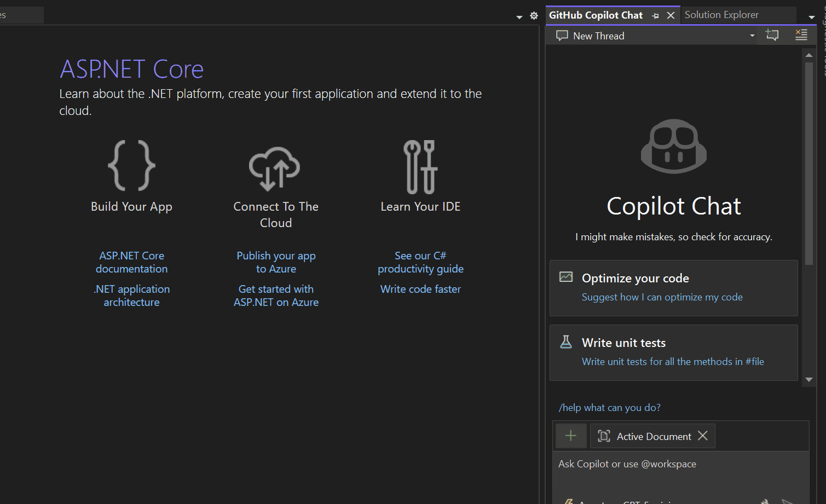Click the add context plus button

pyautogui.click(x=571, y=436)
